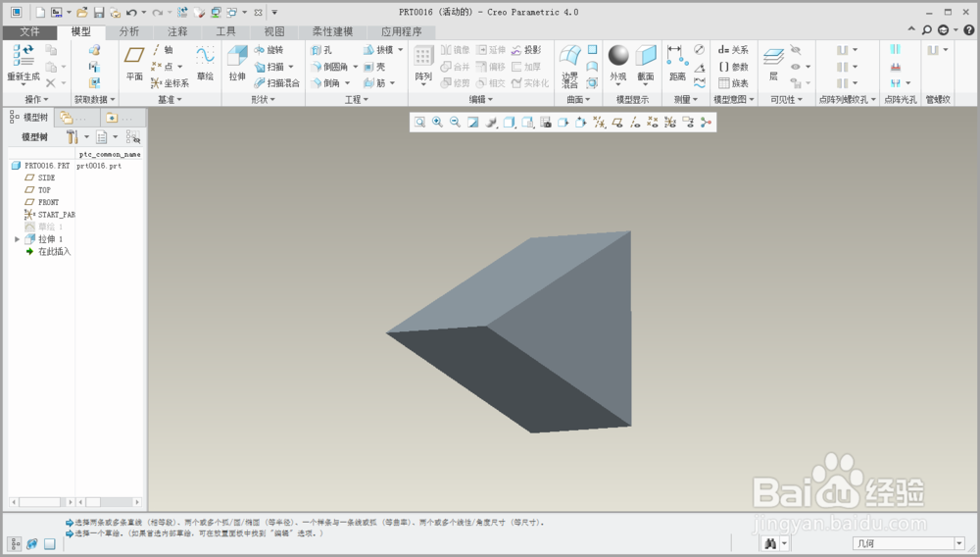Click the ptc_common_name column header
This screenshot has width=980, height=557.
pos(110,154)
